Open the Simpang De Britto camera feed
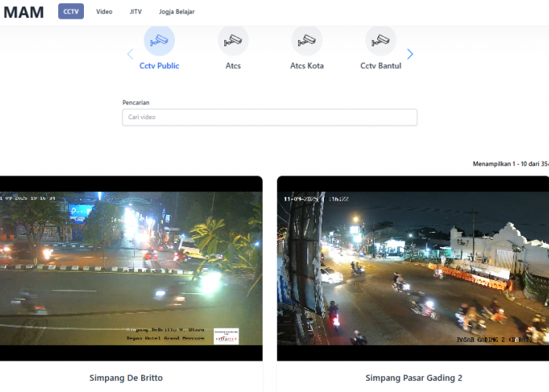Screen dimensions: 549x392 (131, 268)
